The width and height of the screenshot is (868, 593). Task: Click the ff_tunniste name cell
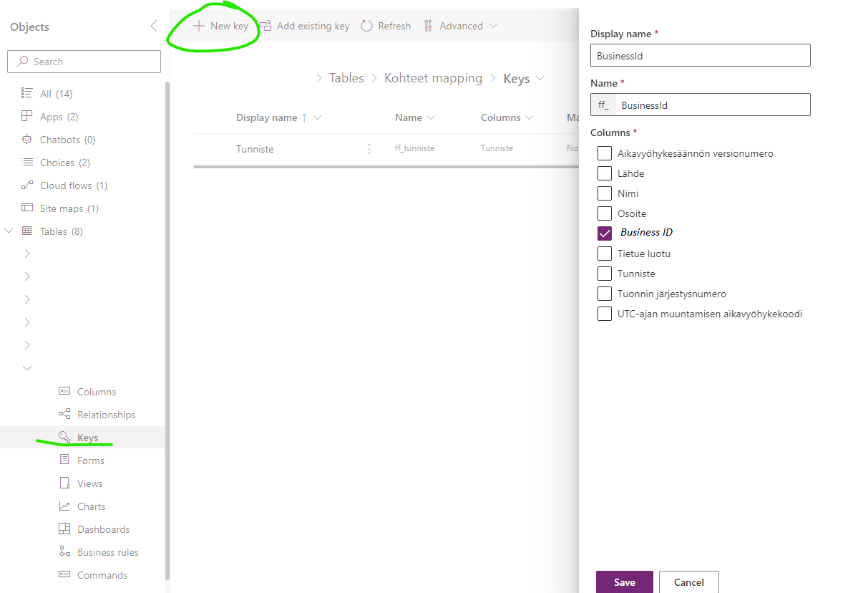click(414, 148)
